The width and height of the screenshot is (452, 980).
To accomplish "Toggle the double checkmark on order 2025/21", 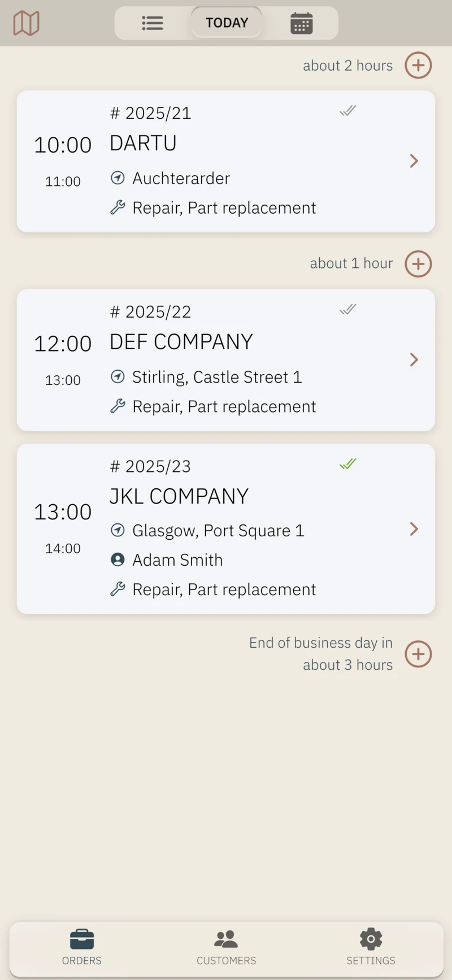I will tap(348, 111).
